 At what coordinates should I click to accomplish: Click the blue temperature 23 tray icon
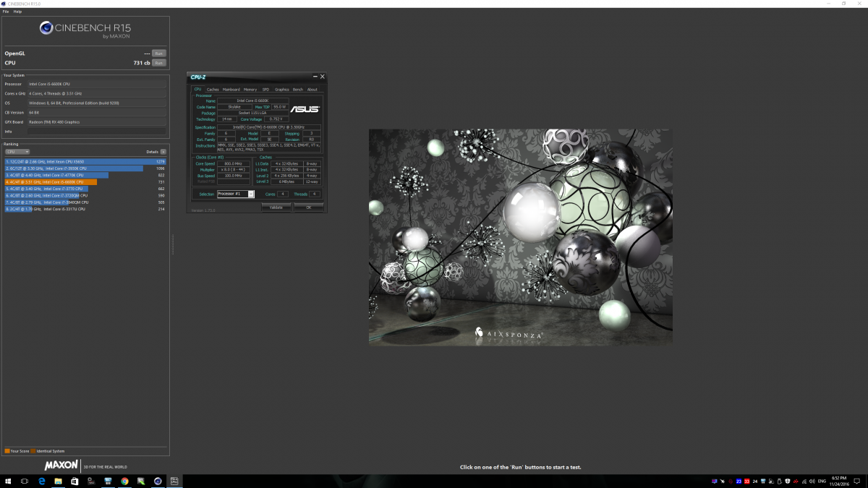click(x=739, y=481)
